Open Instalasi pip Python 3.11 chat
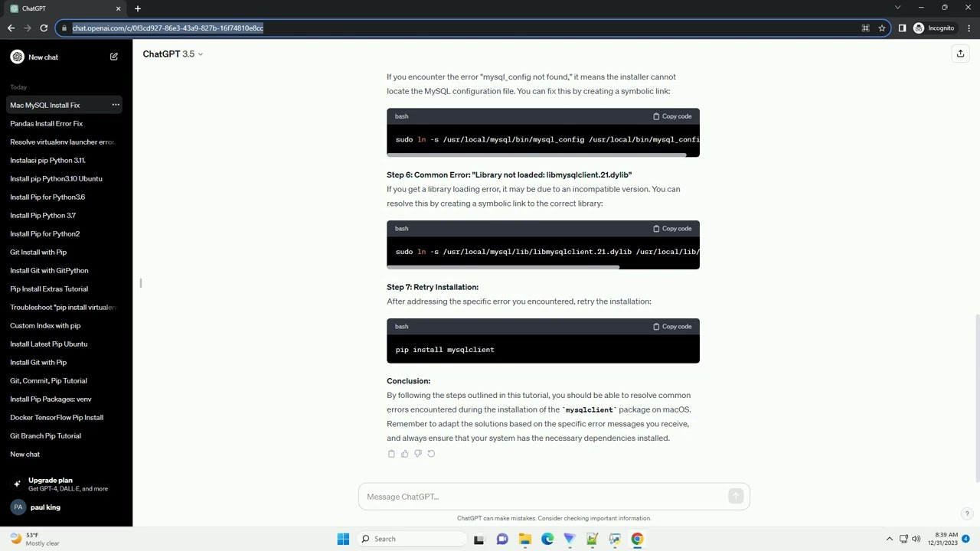This screenshot has width=980, height=551. click(x=66, y=160)
